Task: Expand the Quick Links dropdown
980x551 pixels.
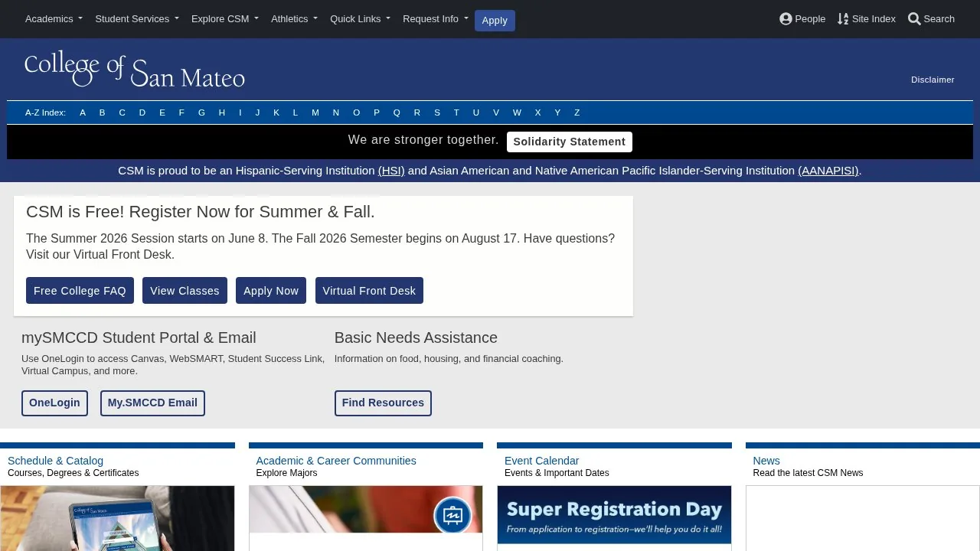Action: coord(360,18)
